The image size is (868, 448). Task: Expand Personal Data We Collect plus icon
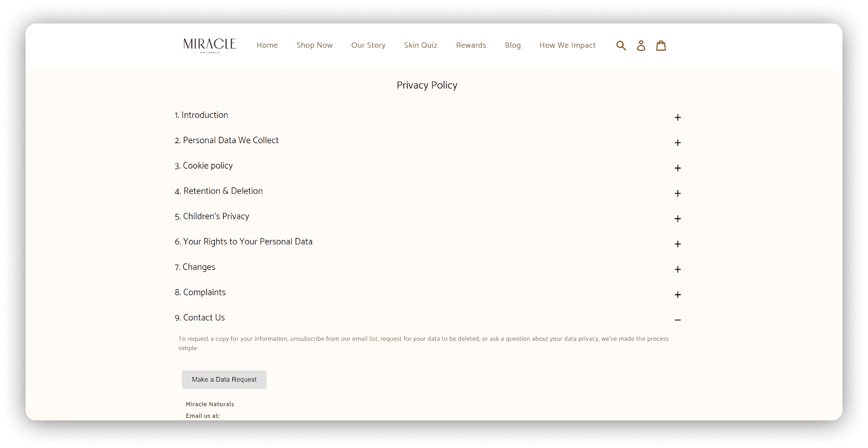(x=678, y=143)
